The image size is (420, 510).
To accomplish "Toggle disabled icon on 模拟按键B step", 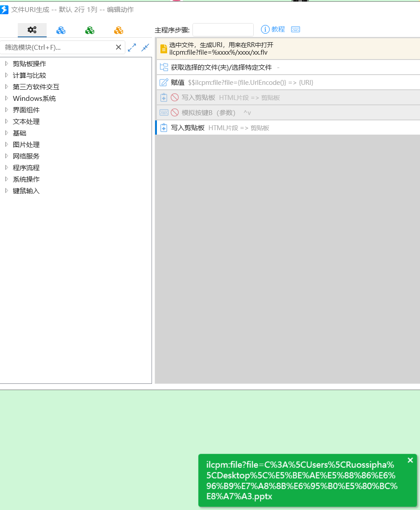I will 175,112.
